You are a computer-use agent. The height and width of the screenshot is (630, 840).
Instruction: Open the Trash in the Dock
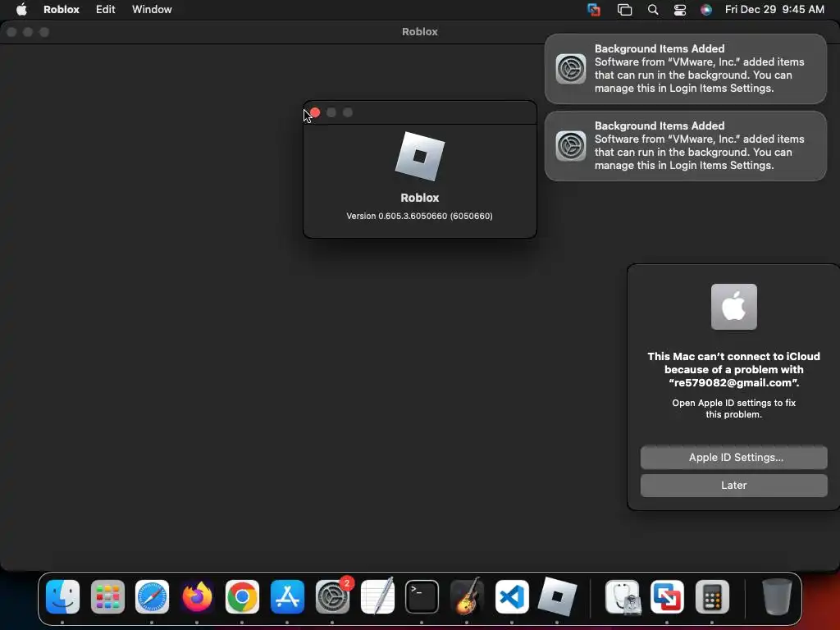tap(777, 596)
